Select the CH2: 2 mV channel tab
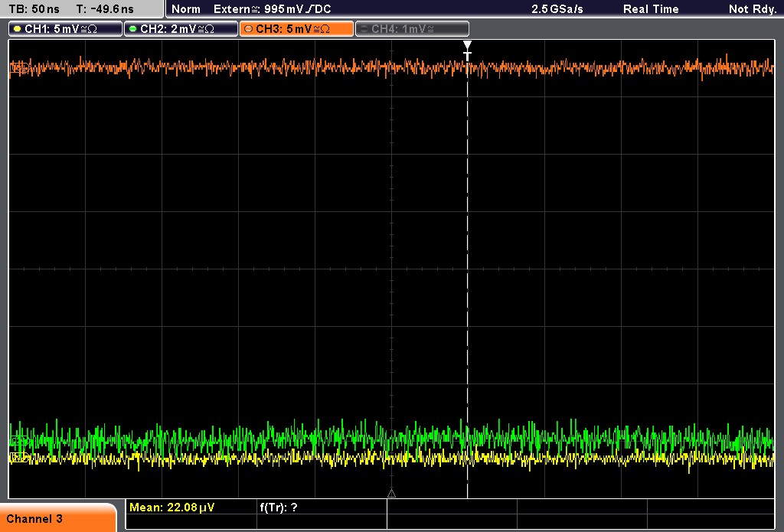Image resolution: width=784 pixels, height=532 pixels. click(x=181, y=29)
